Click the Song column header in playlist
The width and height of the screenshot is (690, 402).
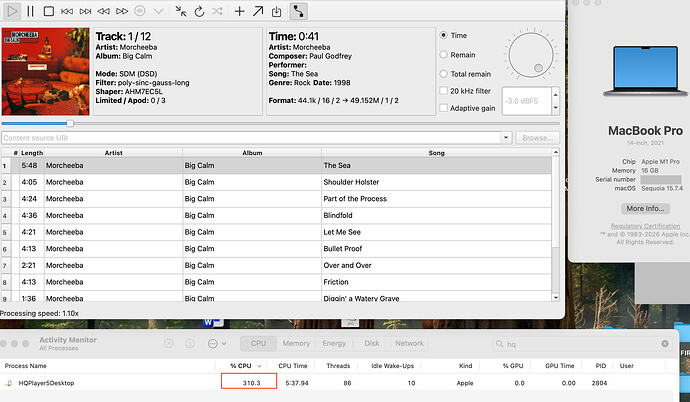437,153
